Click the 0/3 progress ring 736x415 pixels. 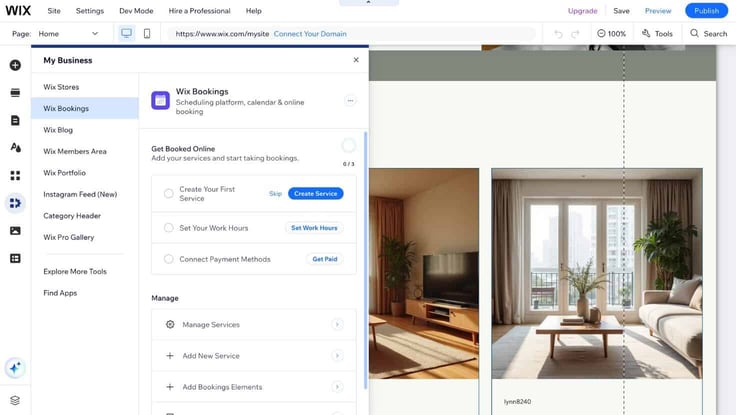pyautogui.click(x=348, y=146)
